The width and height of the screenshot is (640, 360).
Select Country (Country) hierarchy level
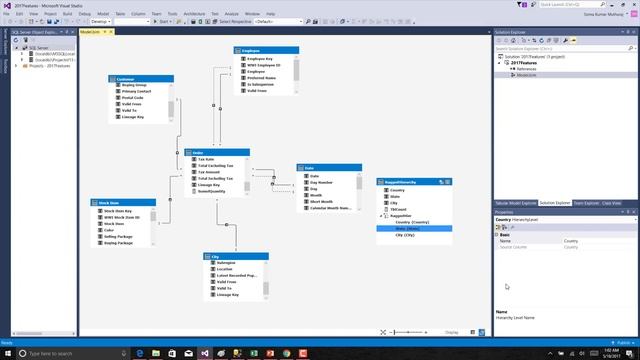[x=412, y=222]
